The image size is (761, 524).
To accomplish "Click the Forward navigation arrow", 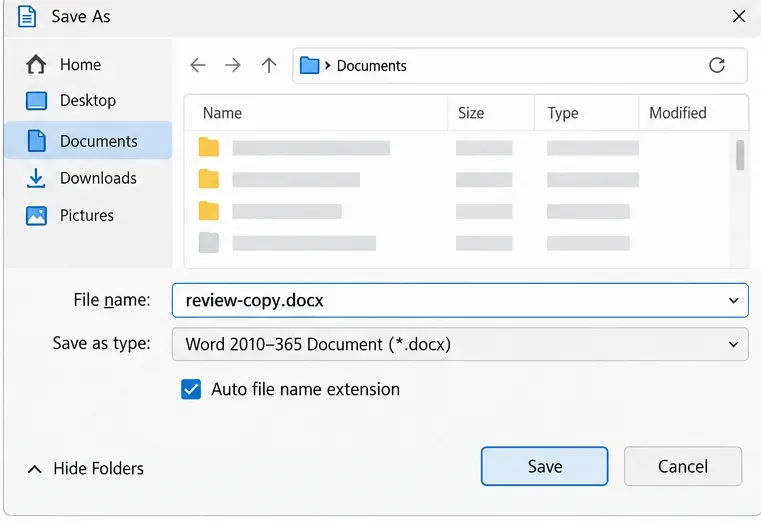I will [x=233, y=65].
